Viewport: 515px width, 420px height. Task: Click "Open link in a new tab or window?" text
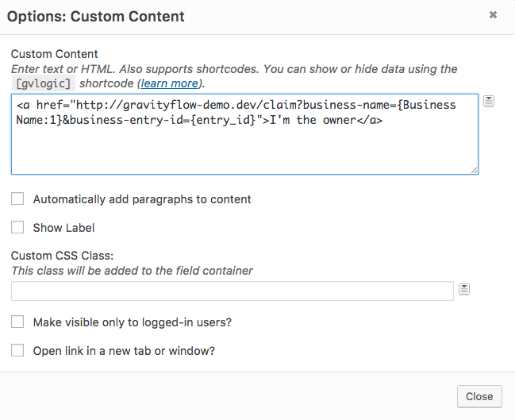click(124, 350)
